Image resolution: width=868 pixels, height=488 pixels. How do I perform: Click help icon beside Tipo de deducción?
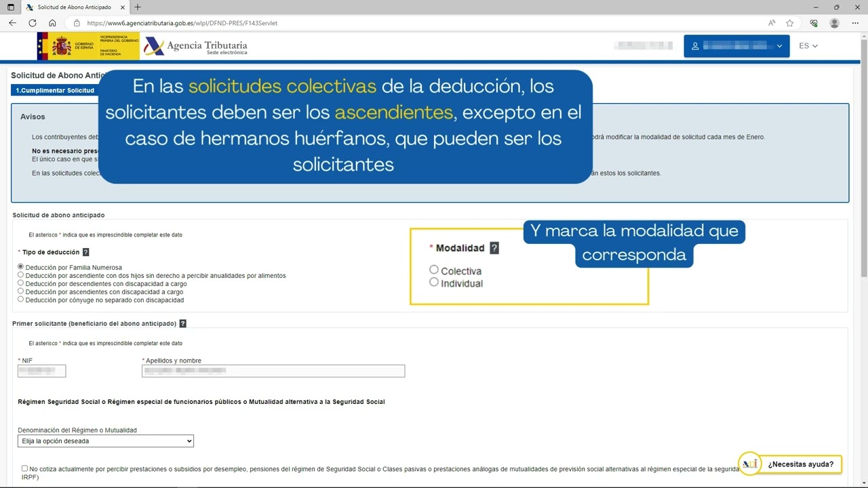coord(85,252)
